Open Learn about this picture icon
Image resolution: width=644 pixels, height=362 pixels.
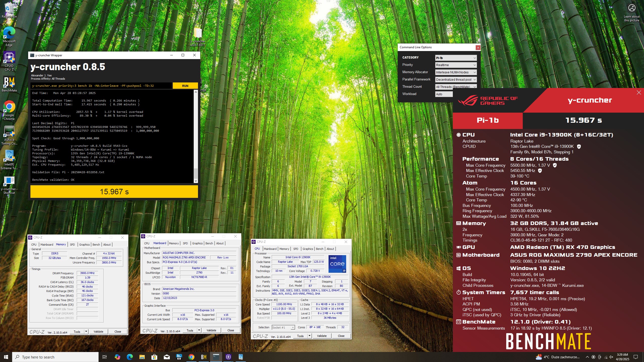pyautogui.click(x=632, y=13)
